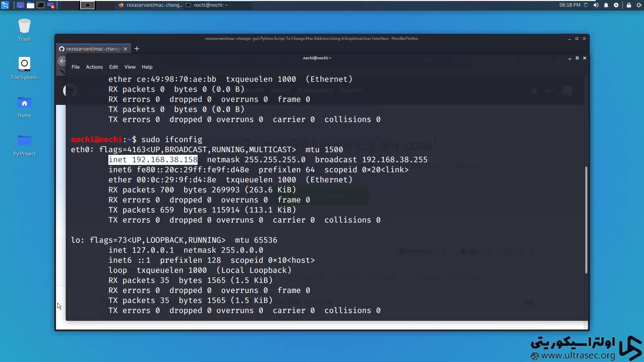
Task: Close the rezasarvani/mac-changer Firefox tab
Action: click(125, 49)
